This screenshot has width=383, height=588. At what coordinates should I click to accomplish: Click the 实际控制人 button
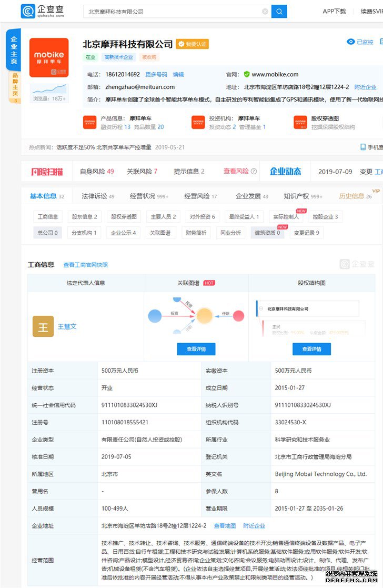(286, 217)
